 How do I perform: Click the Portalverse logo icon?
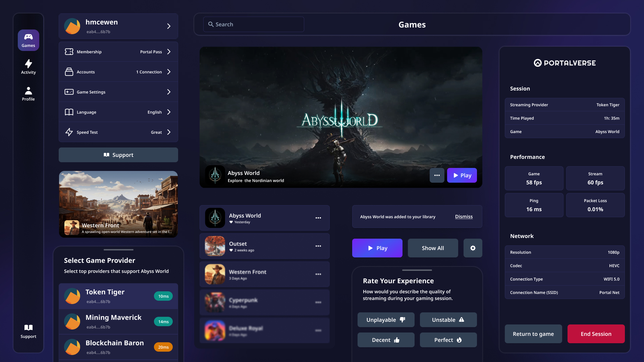tap(538, 62)
